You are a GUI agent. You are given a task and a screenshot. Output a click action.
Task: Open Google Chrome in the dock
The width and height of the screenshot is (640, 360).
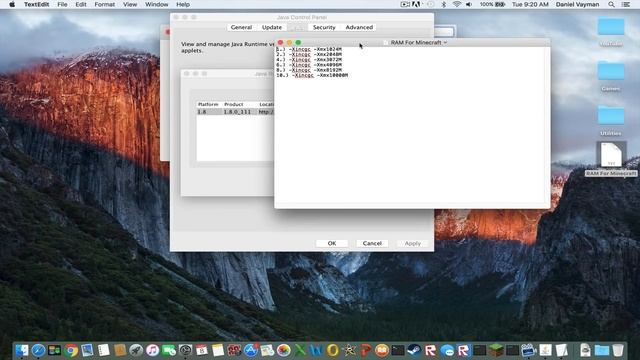[x=71, y=350]
